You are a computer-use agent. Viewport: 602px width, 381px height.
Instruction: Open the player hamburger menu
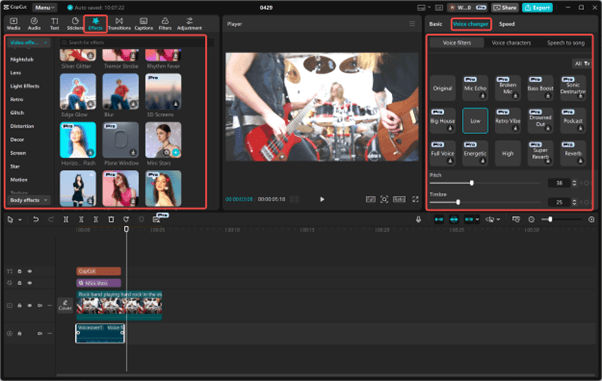(x=412, y=24)
